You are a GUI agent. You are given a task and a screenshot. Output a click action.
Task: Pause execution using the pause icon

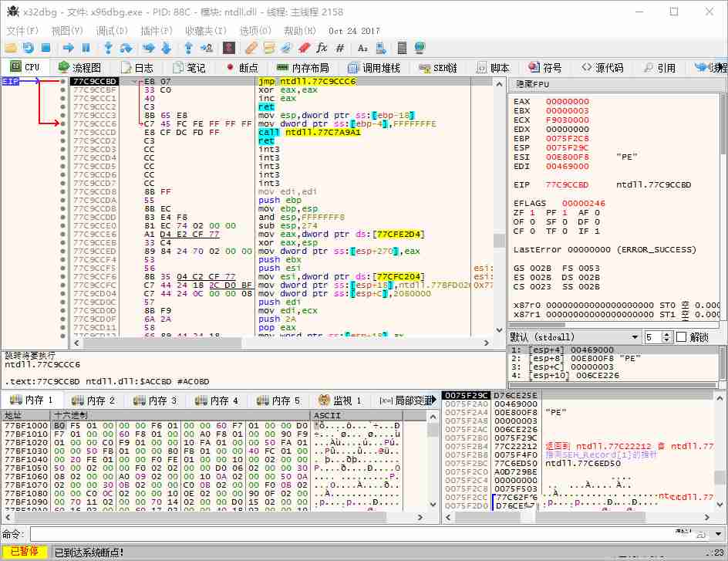86,48
